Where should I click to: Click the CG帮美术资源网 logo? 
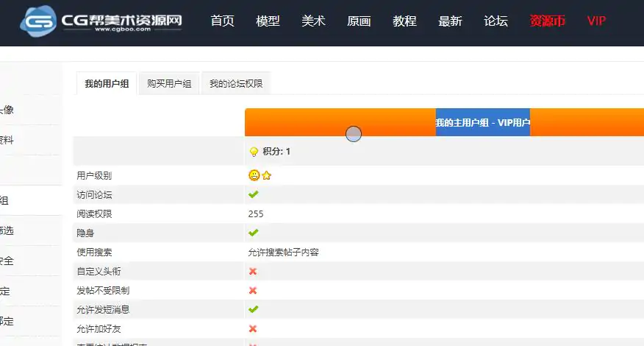pos(101,21)
